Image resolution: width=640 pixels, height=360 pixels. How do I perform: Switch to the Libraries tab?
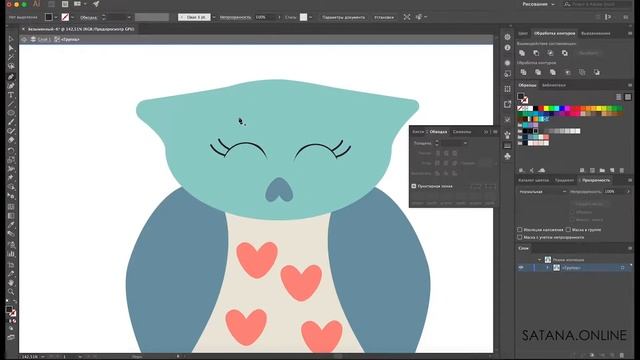(553, 85)
